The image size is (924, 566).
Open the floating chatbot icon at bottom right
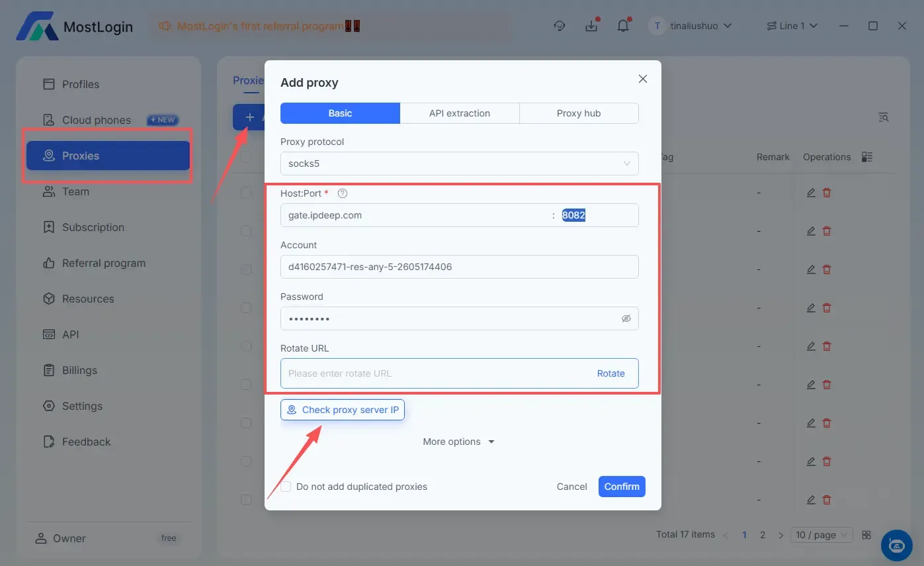click(x=896, y=545)
